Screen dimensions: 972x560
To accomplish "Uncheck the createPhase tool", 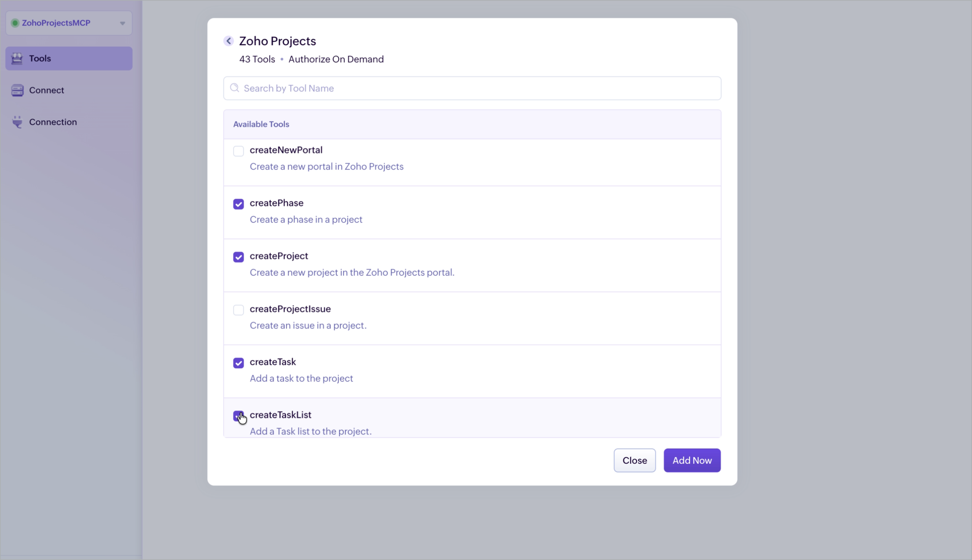I will [x=238, y=204].
